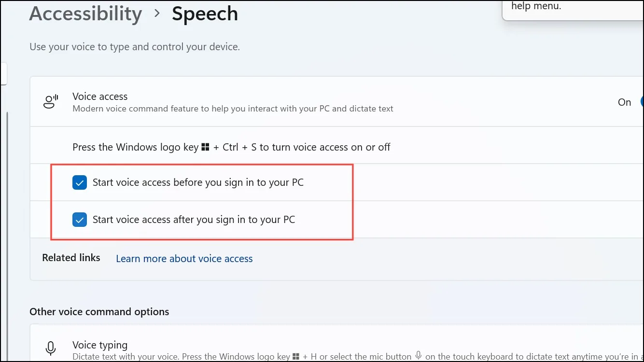Click the breadcrumb chevron before Speech
The width and height of the screenshot is (644, 362).
tap(157, 14)
